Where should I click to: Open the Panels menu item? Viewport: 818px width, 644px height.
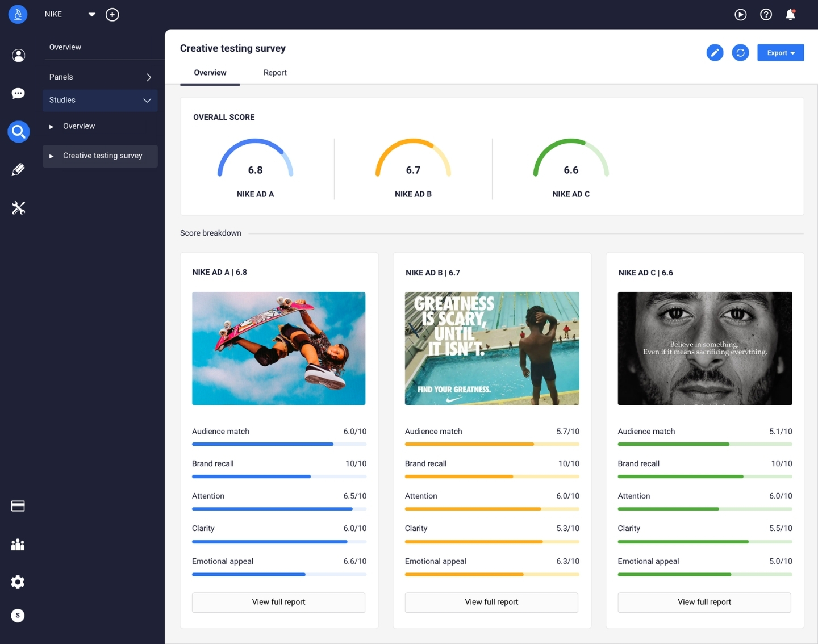pyautogui.click(x=101, y=77)
